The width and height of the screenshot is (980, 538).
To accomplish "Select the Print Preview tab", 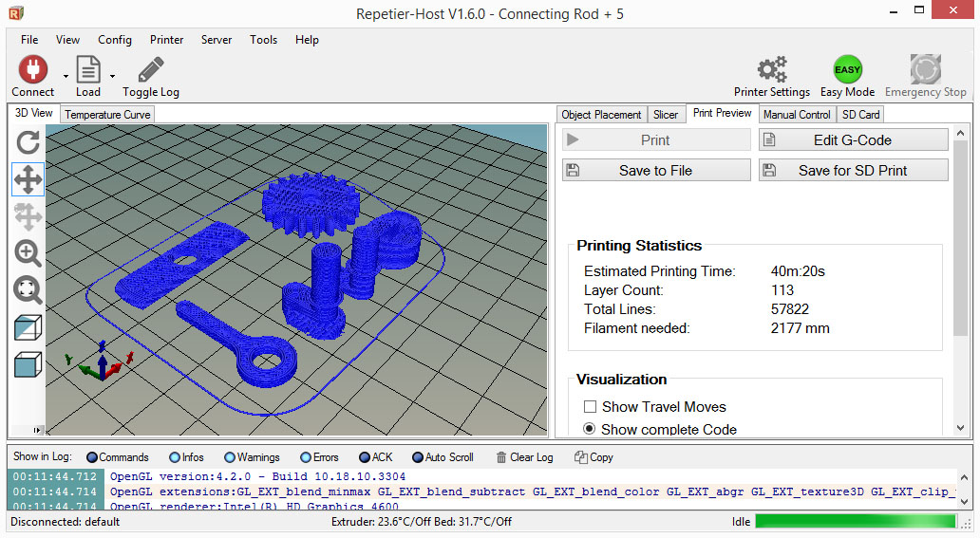I will (722, 113).
